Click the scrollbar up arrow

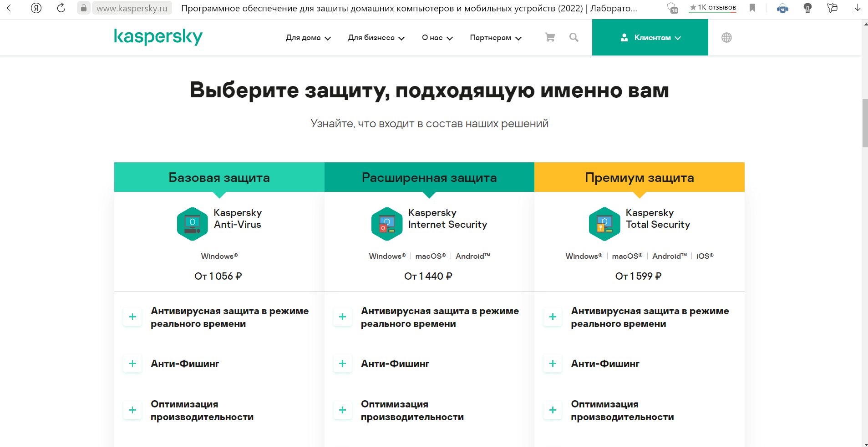click(865, 24)
